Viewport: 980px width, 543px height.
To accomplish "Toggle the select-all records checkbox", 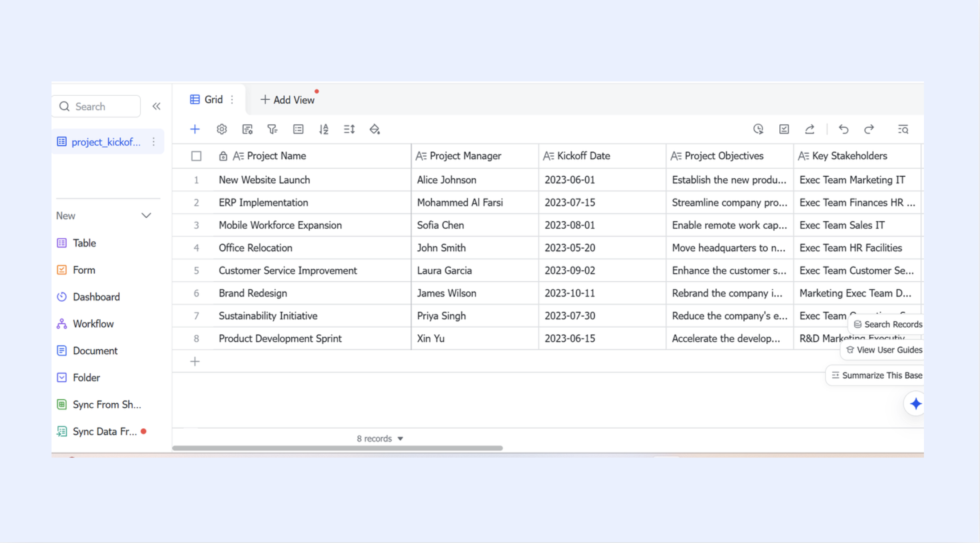I will tap(196, 156).
